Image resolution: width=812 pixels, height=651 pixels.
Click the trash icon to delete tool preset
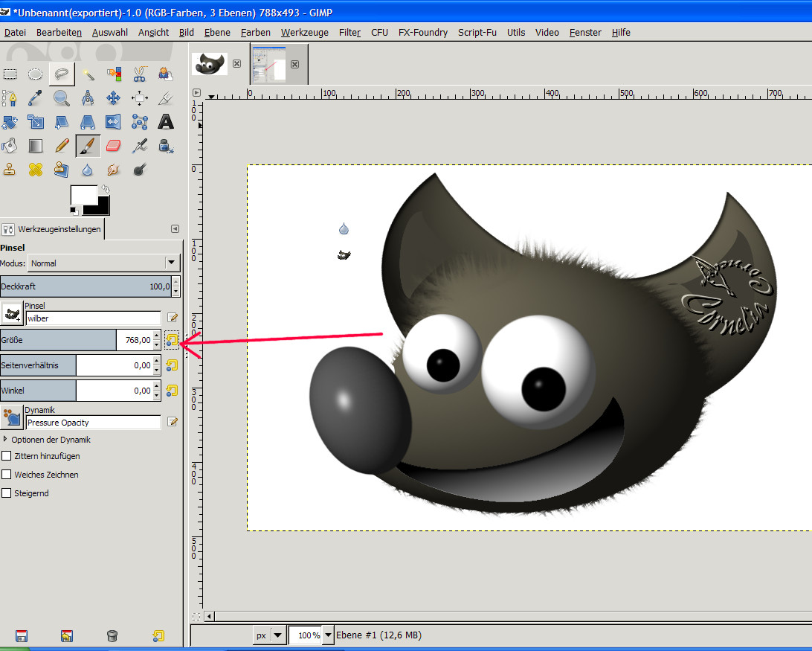[112, 635]
